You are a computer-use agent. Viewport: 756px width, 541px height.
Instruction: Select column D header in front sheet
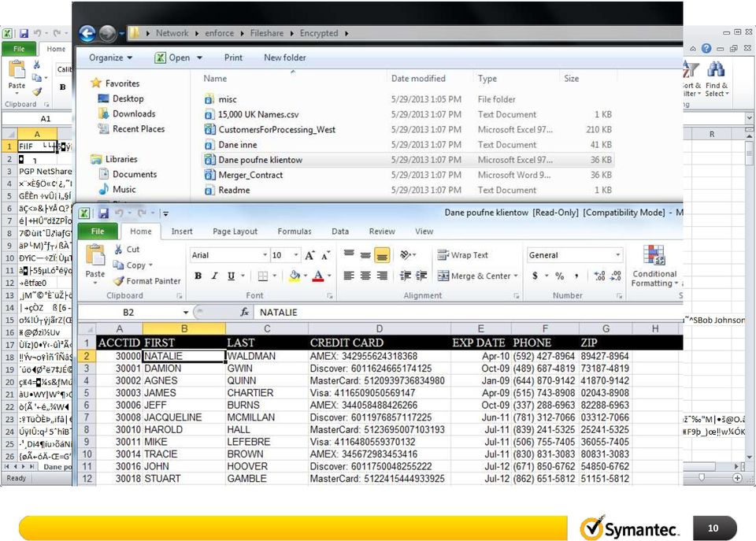pos(380,329)
